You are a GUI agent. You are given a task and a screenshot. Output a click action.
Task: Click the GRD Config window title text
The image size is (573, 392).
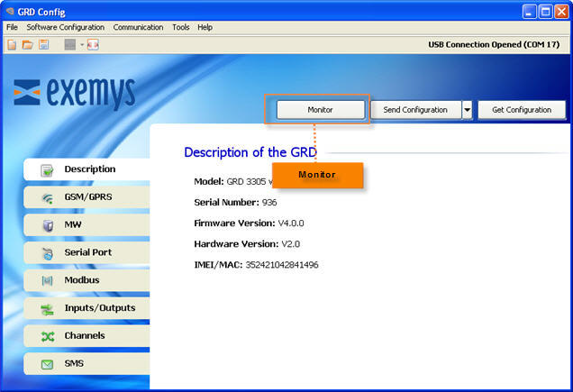click(x=41, y=12)
